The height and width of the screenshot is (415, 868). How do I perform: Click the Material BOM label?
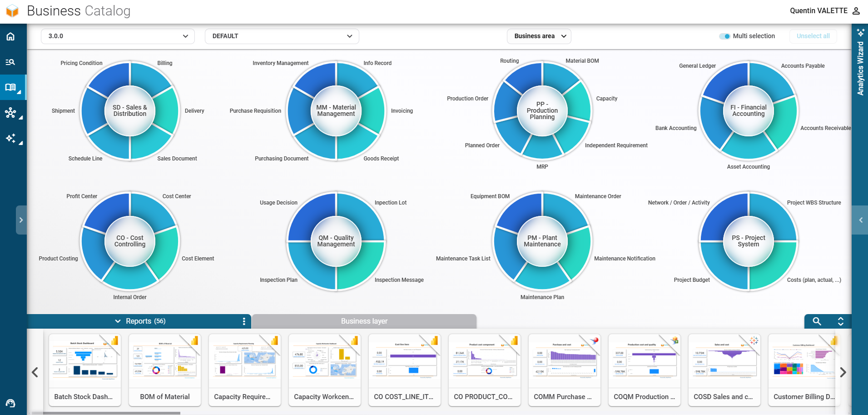(x=582, y=61)
